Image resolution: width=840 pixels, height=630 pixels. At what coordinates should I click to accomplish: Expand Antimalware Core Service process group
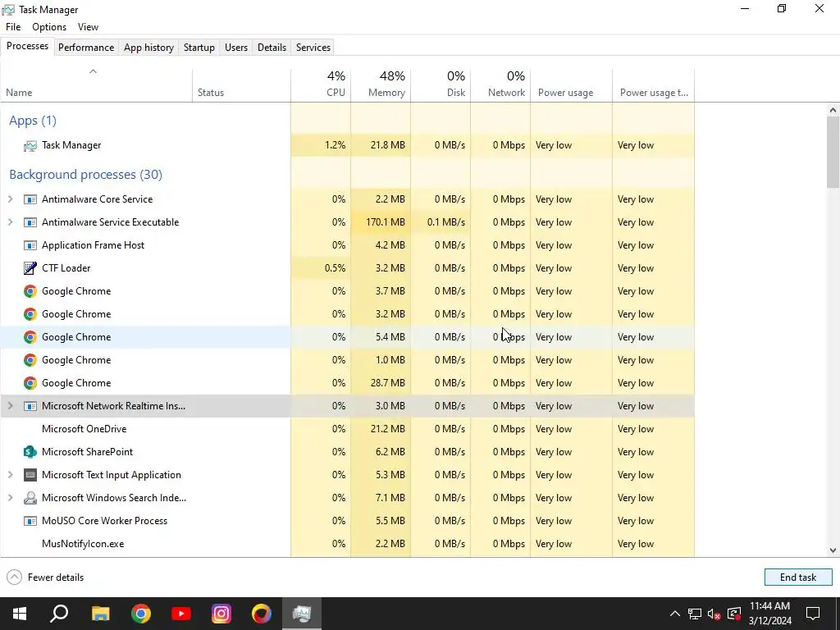(10, 199)
